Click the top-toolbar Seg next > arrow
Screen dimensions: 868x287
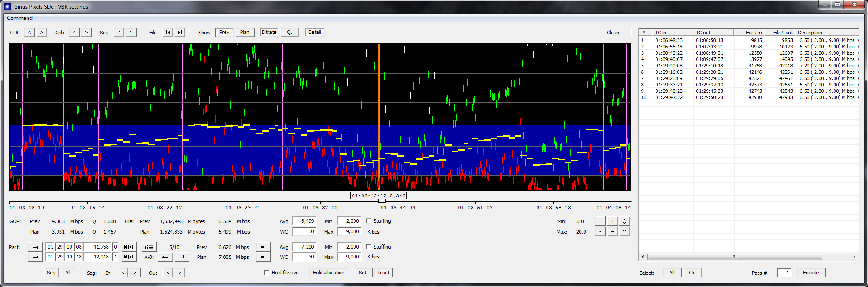[x=131, y=32]
